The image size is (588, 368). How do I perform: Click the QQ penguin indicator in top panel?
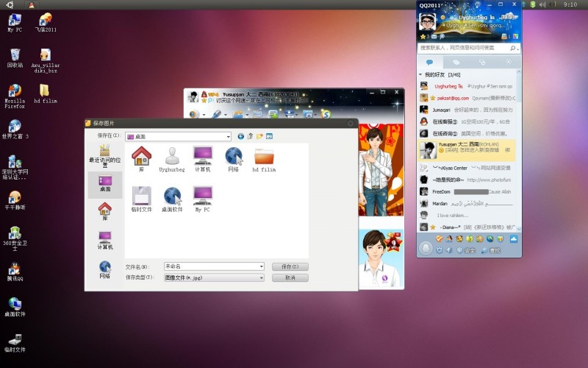click(32, 5)
